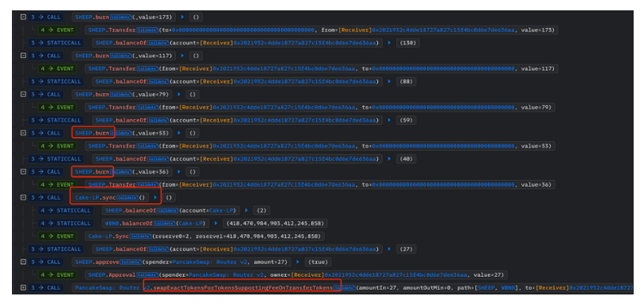Open Calldata badge on Transfer value=79 event

(x=147, y=107)
